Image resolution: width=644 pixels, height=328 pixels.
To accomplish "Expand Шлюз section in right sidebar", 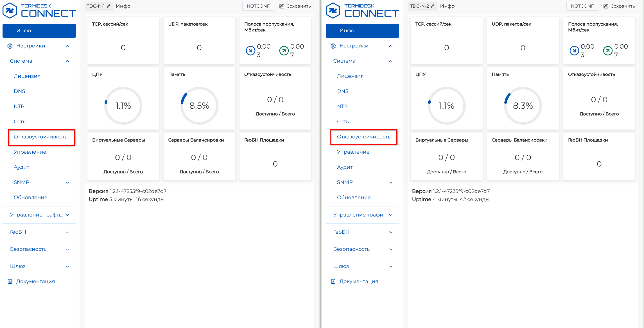I will 391,266.
